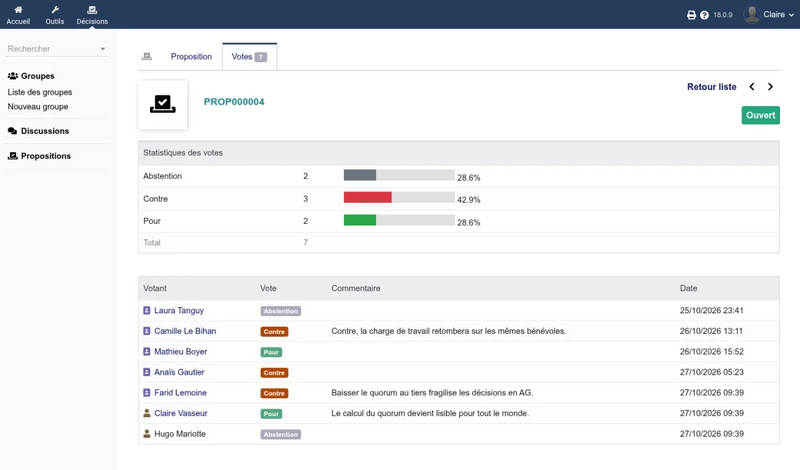The width and height of the screenshot is (800, 470).
Task: Click the Groupes people icon
Action: [13, 76]
